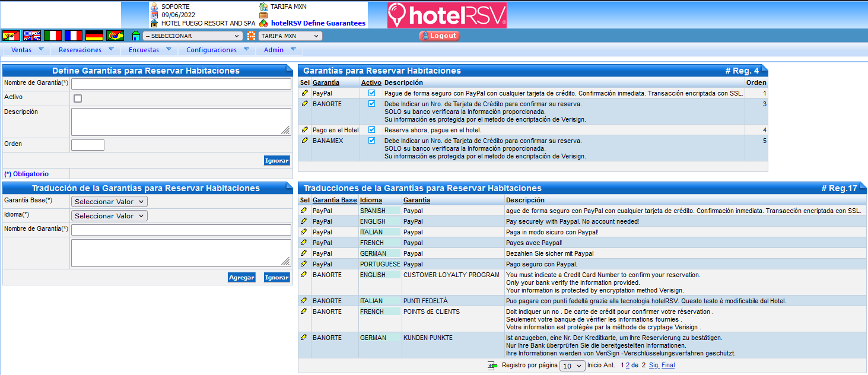This screenshot has height=375, width=868.
Task: Uncheck Activo for the BANORTE guarantee
Action: coord(371,104)
